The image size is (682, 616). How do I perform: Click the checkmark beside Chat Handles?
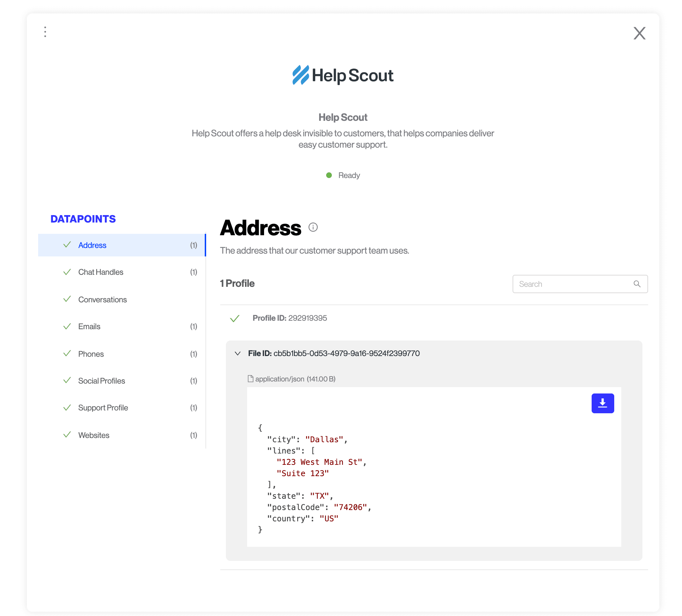tap(67, 272)
